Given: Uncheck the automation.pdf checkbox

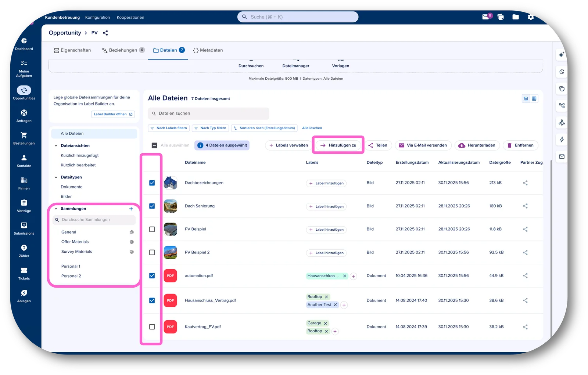Looking at the screenshot, I should pyautogui.click(x=152, y=276).
